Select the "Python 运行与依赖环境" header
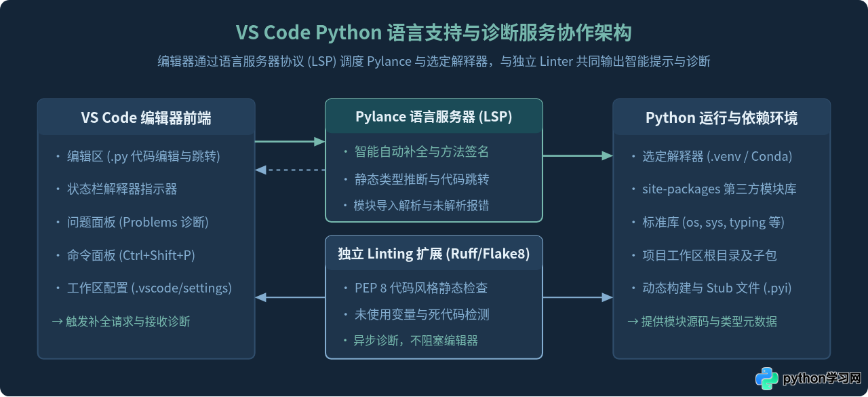 click(722, 117)
